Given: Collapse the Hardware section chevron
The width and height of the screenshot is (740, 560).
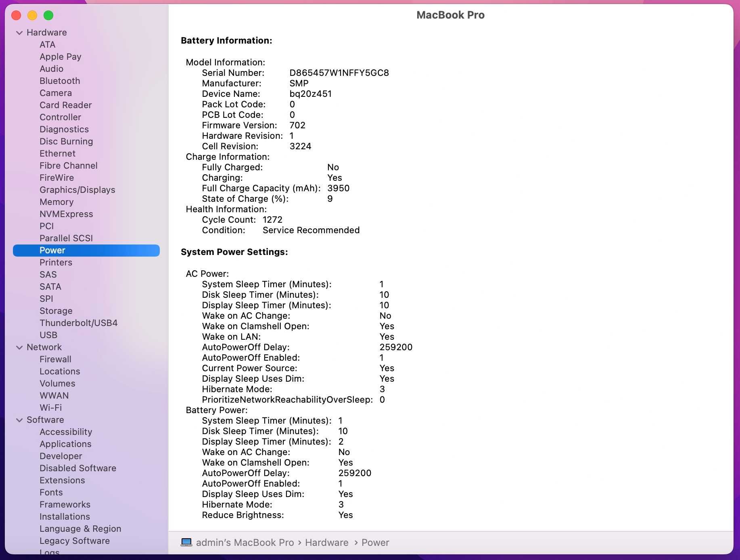Looking at the screenshot, I should (x=19, y=33).
